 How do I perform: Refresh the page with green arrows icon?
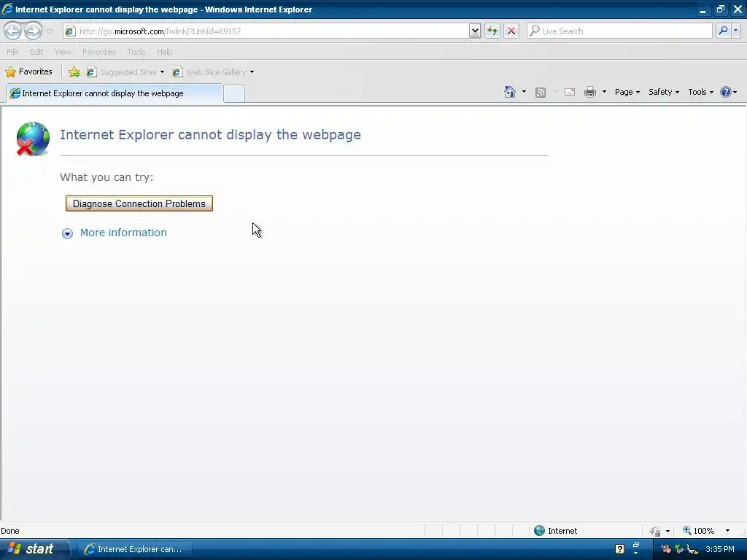(492, 31)
